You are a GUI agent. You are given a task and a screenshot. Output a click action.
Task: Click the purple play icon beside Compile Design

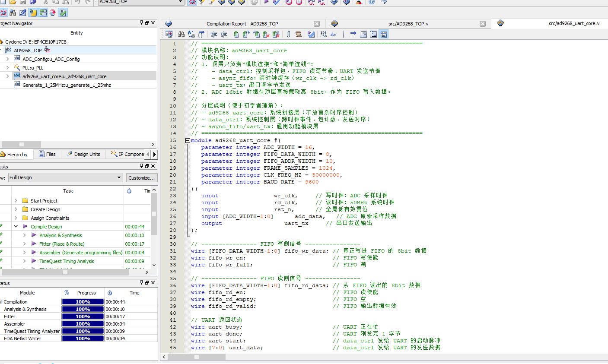pos(25,227)
